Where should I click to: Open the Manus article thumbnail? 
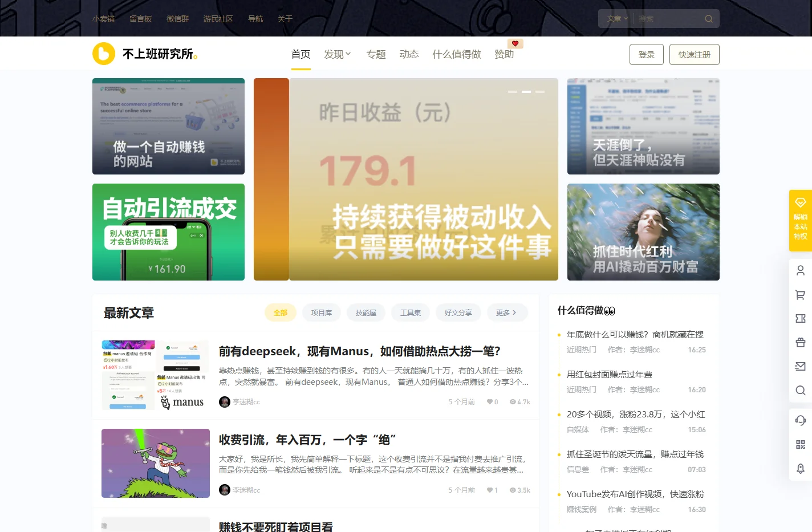click(x=156, y=375)
